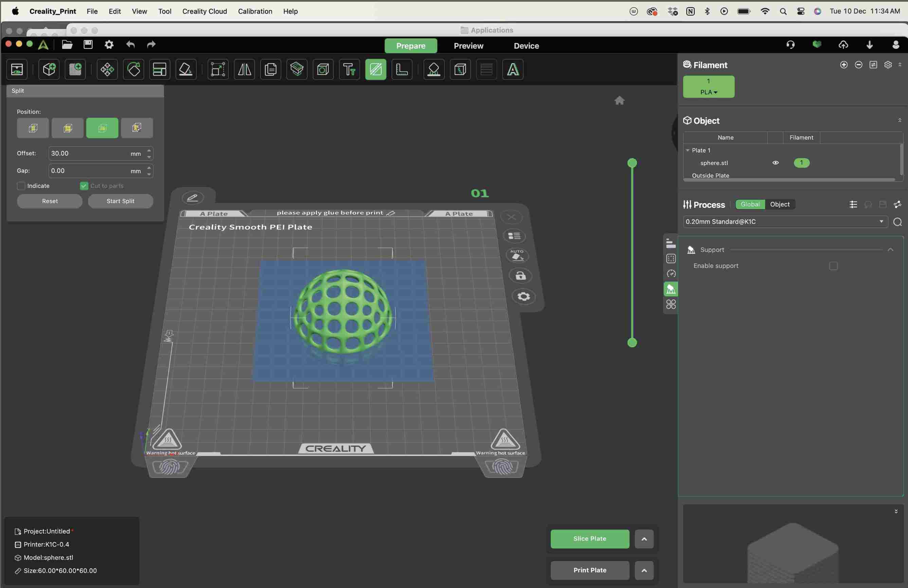Add a new plate with toolbar icon
908x588 pixels.
tap(75, 69)
